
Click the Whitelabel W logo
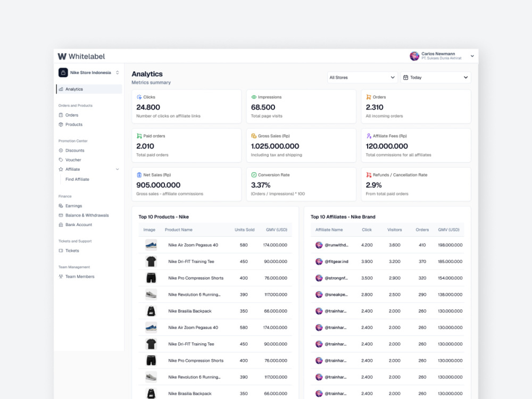[x=62, y=56]
